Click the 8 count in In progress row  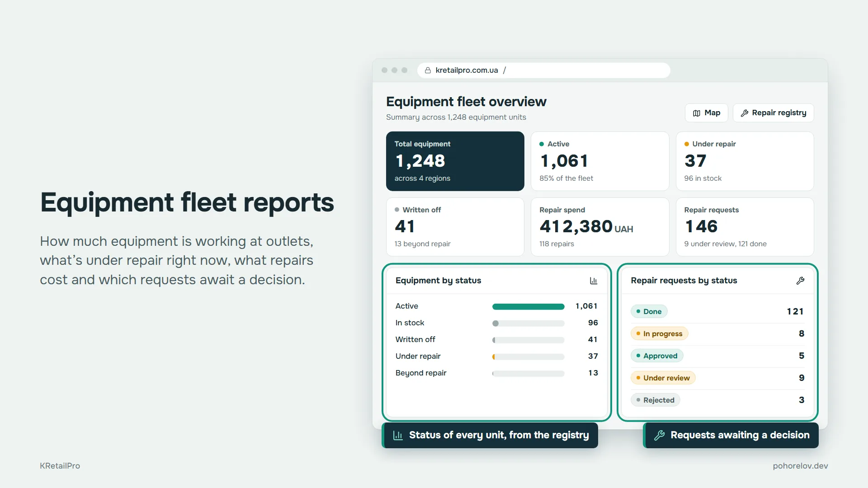(802, 333)
